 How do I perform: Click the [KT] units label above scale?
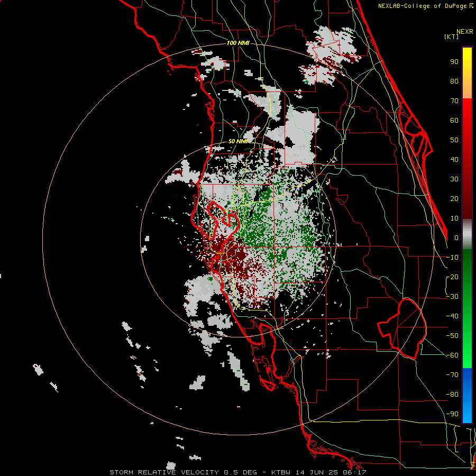click(452, 36)
